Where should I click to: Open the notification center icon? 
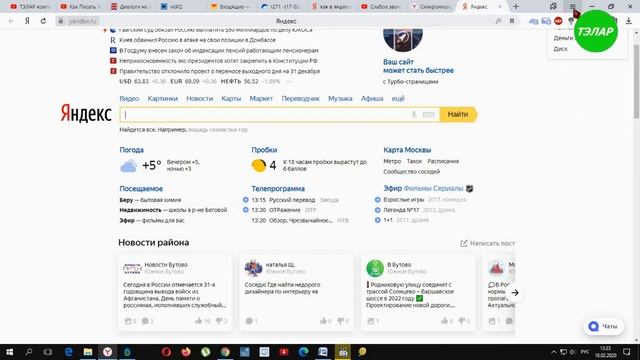click(627, 352)
